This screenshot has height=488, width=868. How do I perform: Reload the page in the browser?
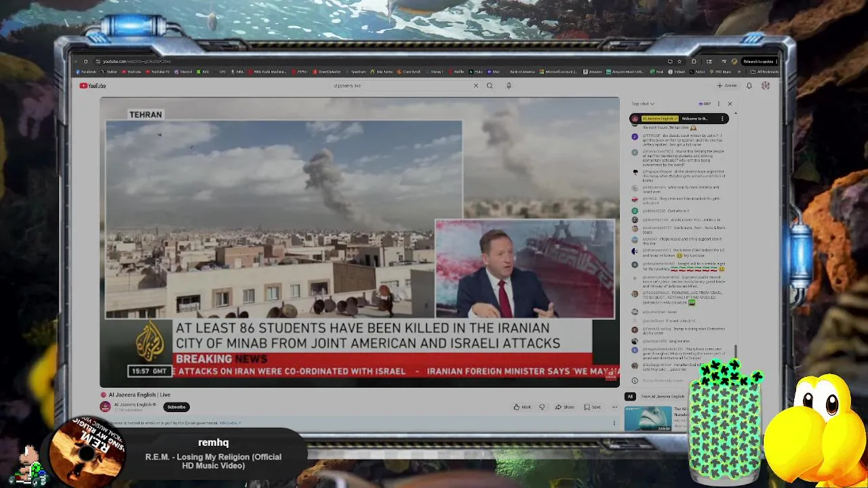coord(85,62)
